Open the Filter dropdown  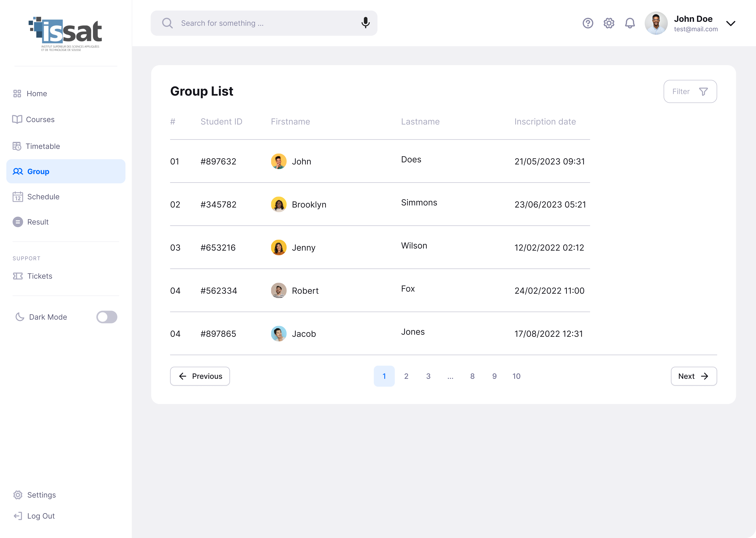tap(690, 91)
